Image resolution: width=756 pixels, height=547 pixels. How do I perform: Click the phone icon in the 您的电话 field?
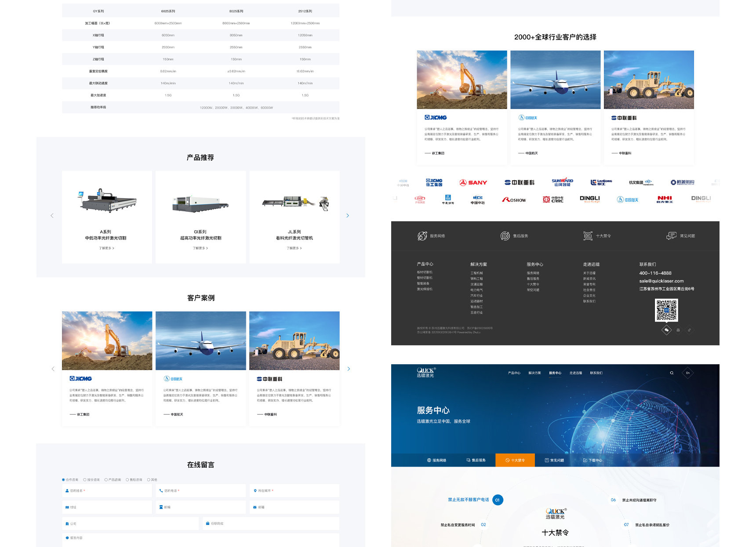[x=161, y=491]
